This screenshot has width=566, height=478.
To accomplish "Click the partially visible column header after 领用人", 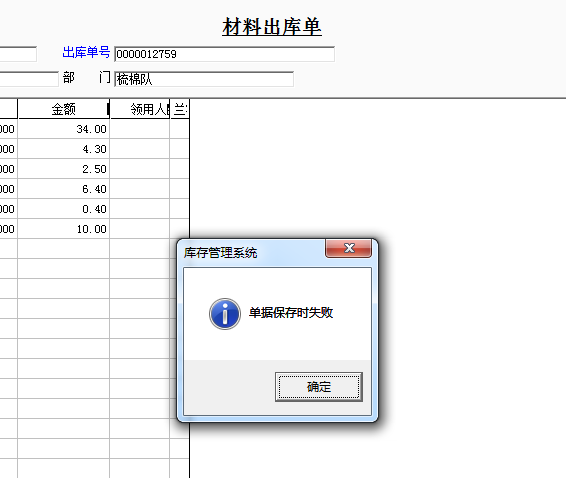I will point(180,109).
